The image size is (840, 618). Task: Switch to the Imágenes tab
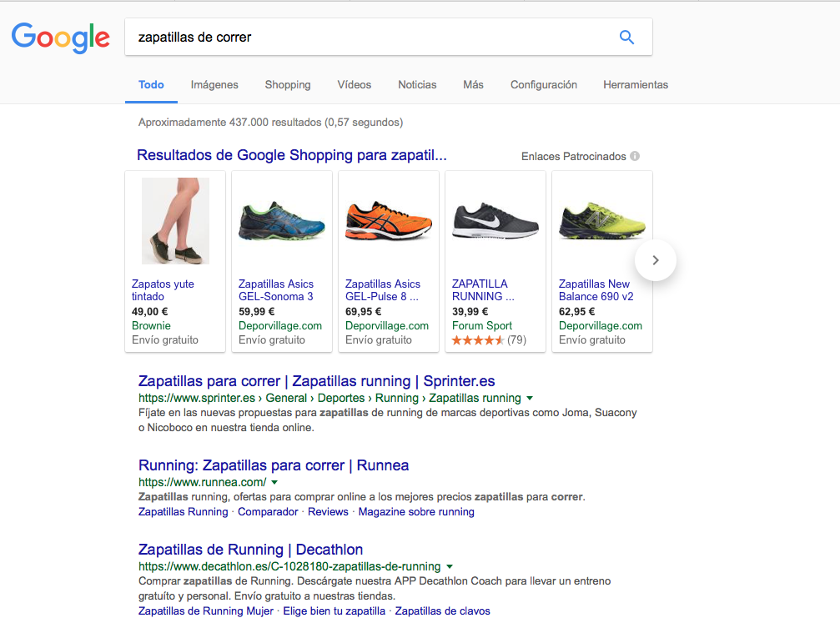coord(214,85)
